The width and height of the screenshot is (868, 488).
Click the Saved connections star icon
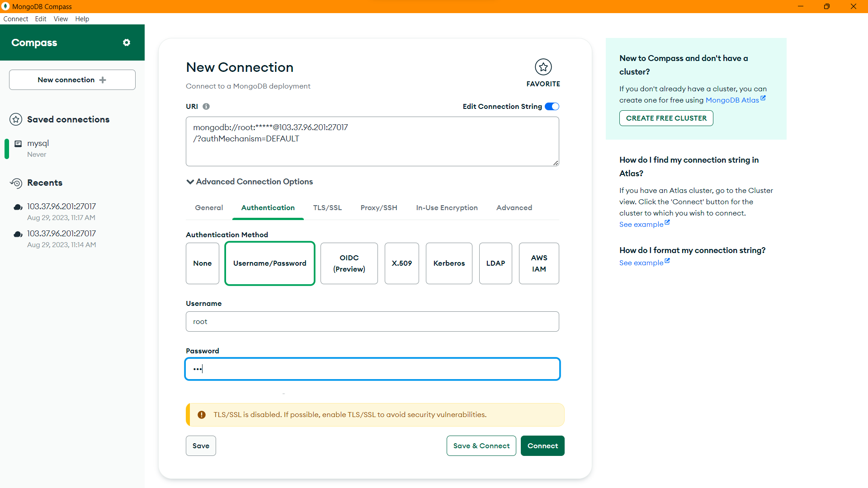[x=16, y=119]
